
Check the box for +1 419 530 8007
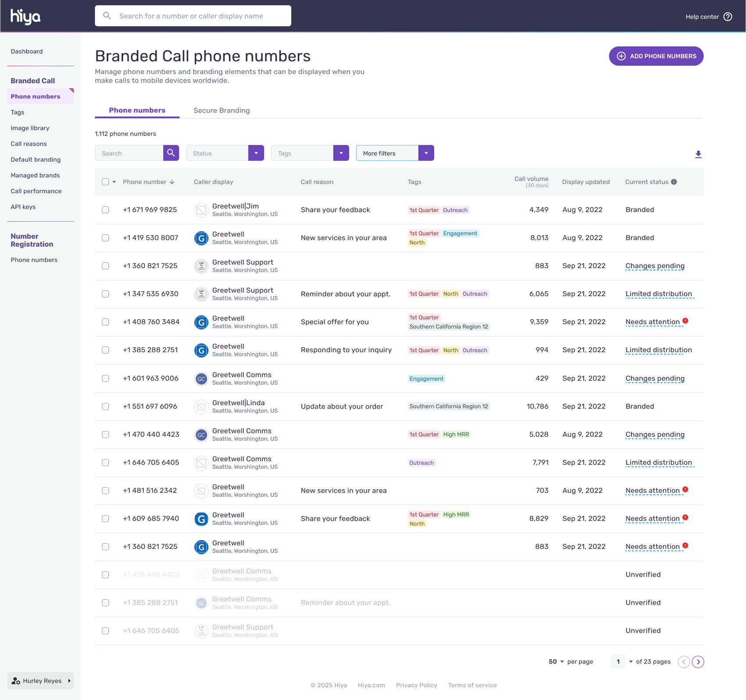105,238
